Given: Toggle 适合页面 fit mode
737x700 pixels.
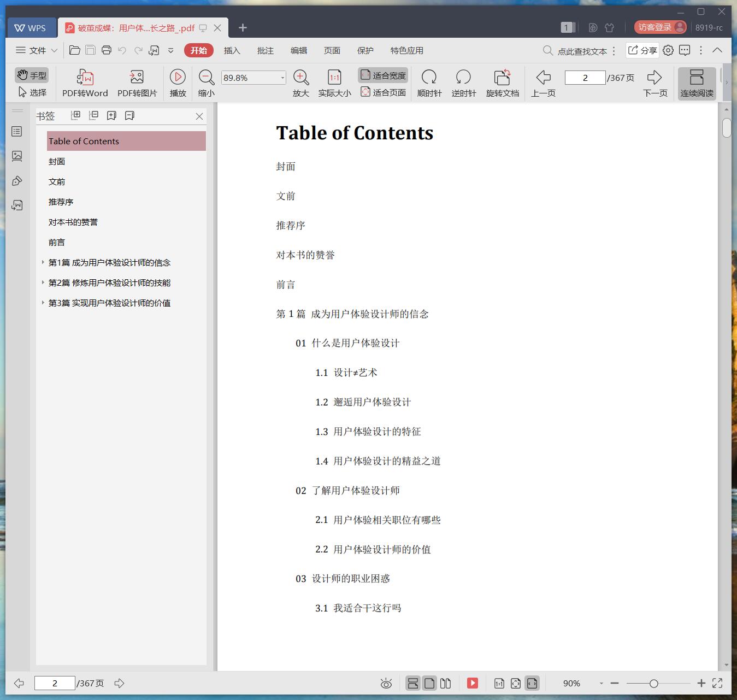Looking at the screenshot, I should point(383,92).
